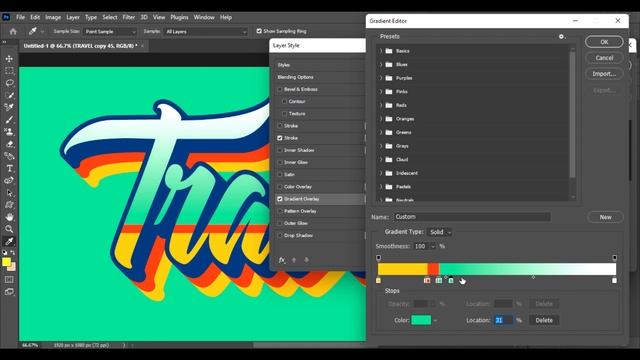Enable Outer Glow checkbox

click(280, 223)
